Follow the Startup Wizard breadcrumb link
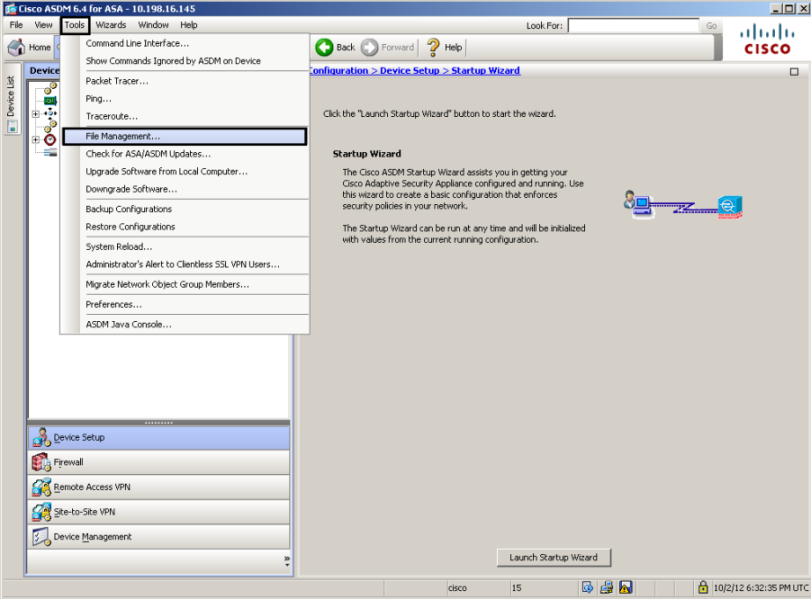Screen dimensions: 811x599 point(486,71)
